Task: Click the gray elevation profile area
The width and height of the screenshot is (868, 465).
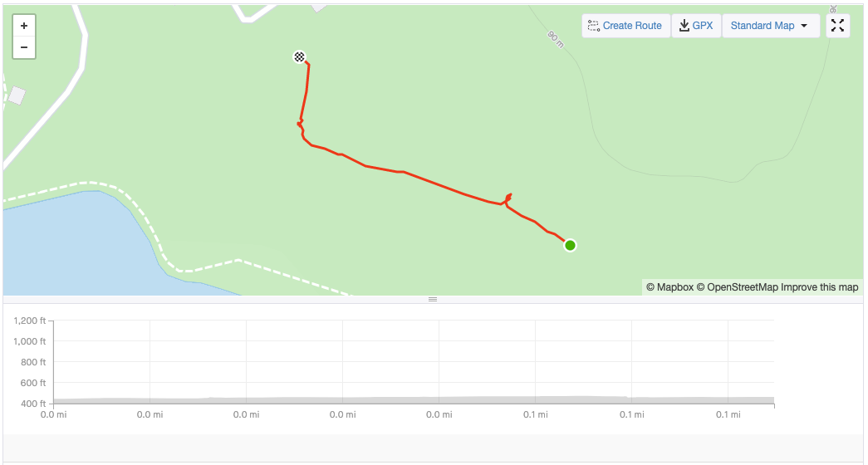Action: (x=415, y=400)
